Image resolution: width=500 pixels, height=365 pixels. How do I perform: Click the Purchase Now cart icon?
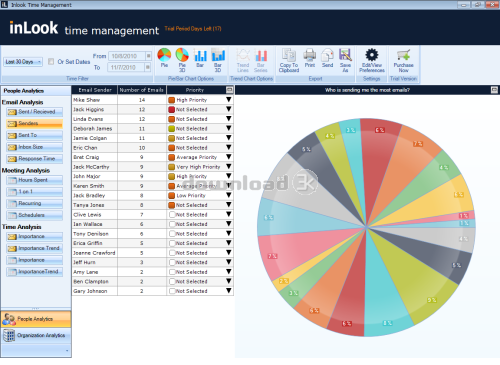[x=403, y=55]
